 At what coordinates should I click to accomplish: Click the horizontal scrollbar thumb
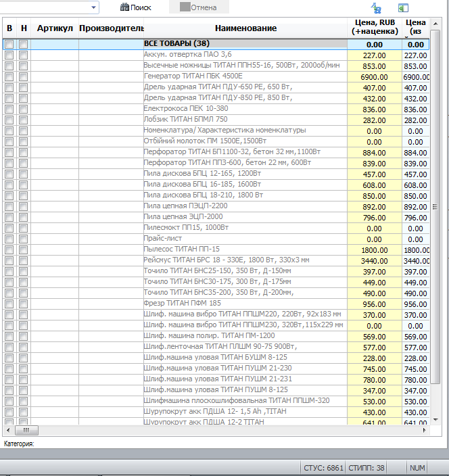(x=26, y=430)
